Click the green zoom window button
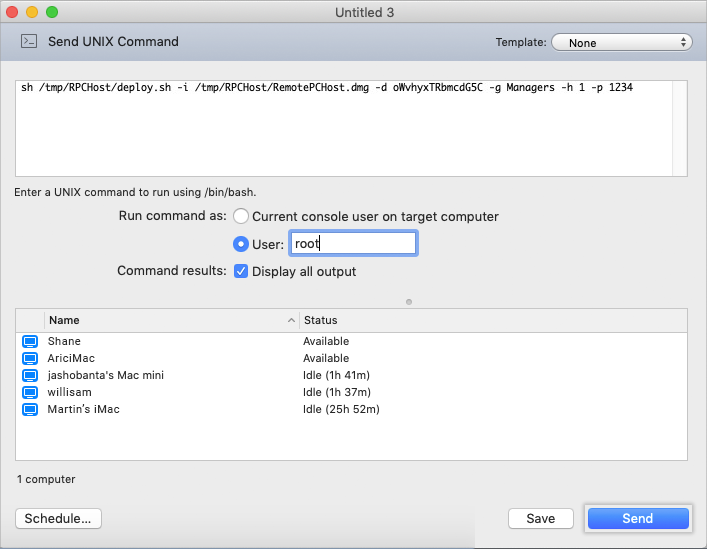The image size is (707, 549). [52, 12]
